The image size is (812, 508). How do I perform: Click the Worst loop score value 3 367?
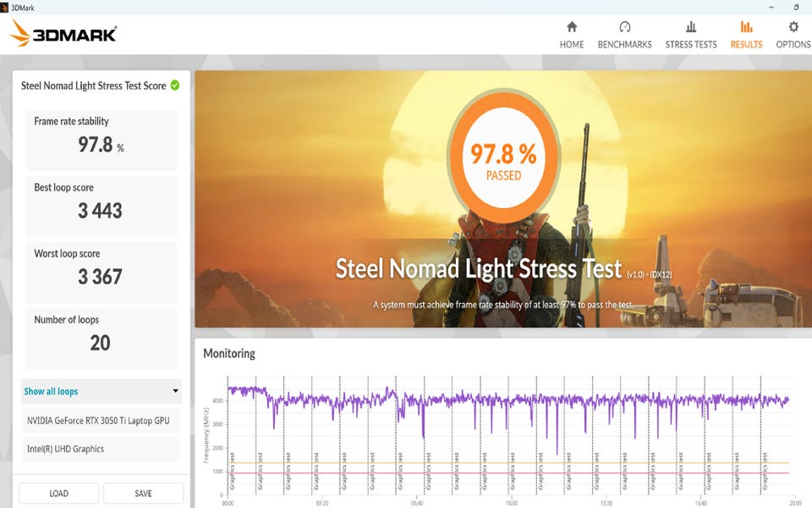point(100,277)
